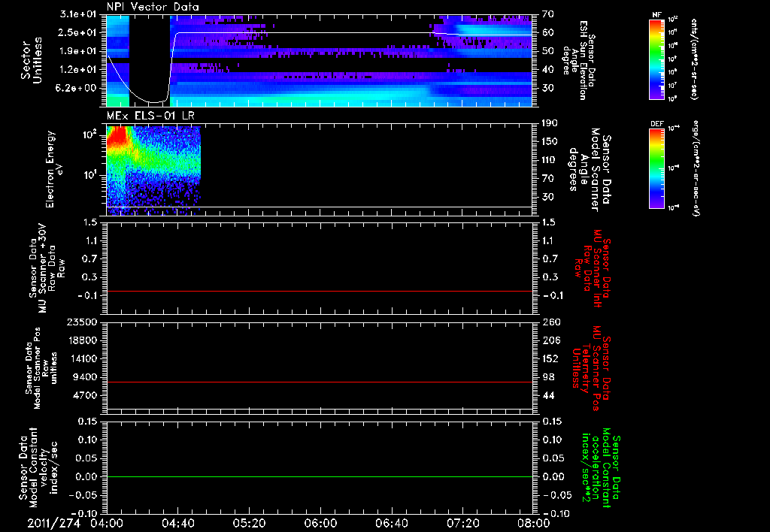
Task: Click the 23500 scanner position tick value
Action: pos(81,322)
